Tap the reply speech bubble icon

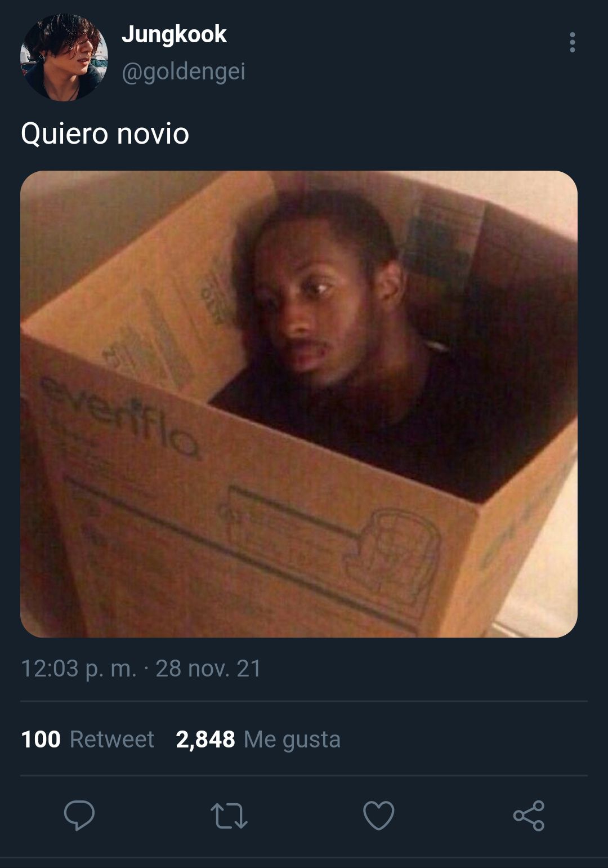[79, 815]
